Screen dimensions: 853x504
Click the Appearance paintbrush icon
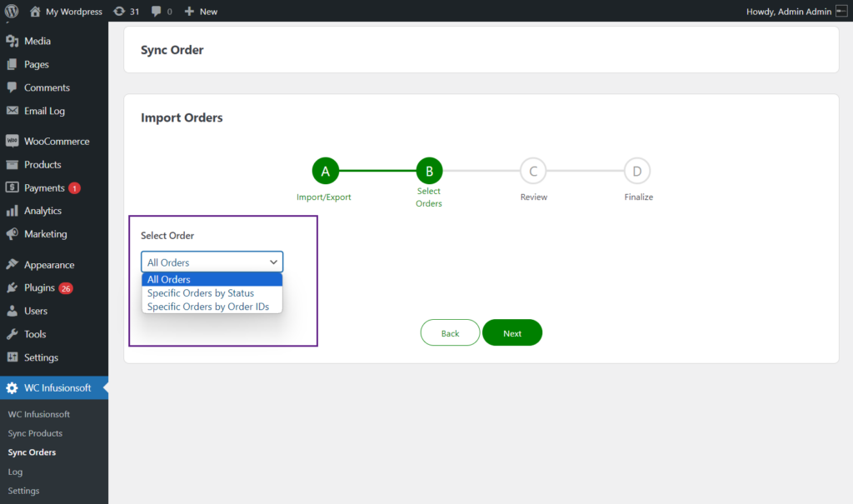(12, 265)
